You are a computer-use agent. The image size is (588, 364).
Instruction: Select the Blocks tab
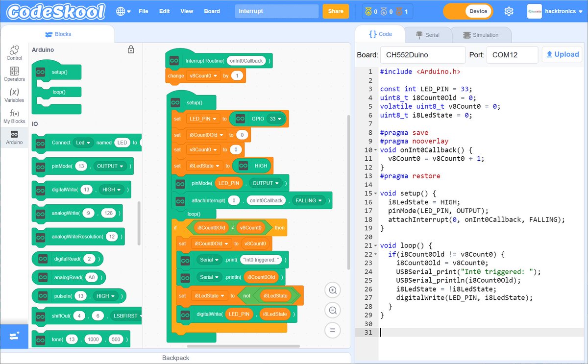(x=58, y=34)
